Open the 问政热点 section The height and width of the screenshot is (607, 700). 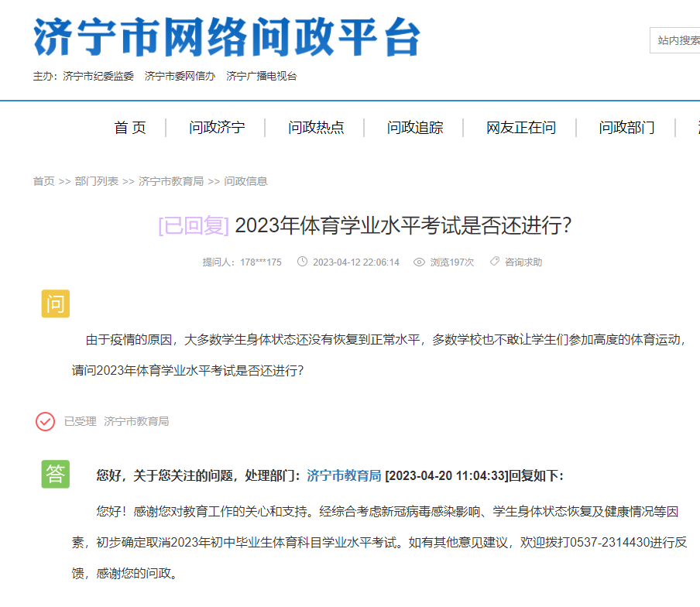coord(316,128)
